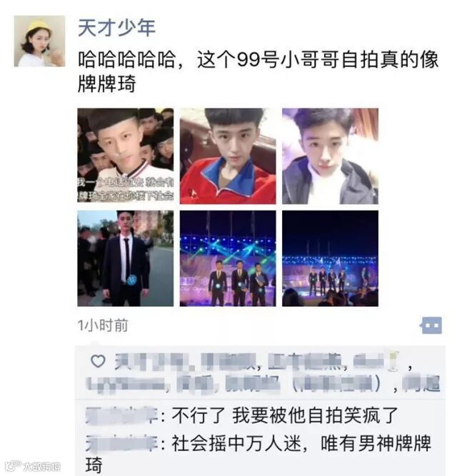Click the post text about 99号小哥哥

(x=258, y=71)
